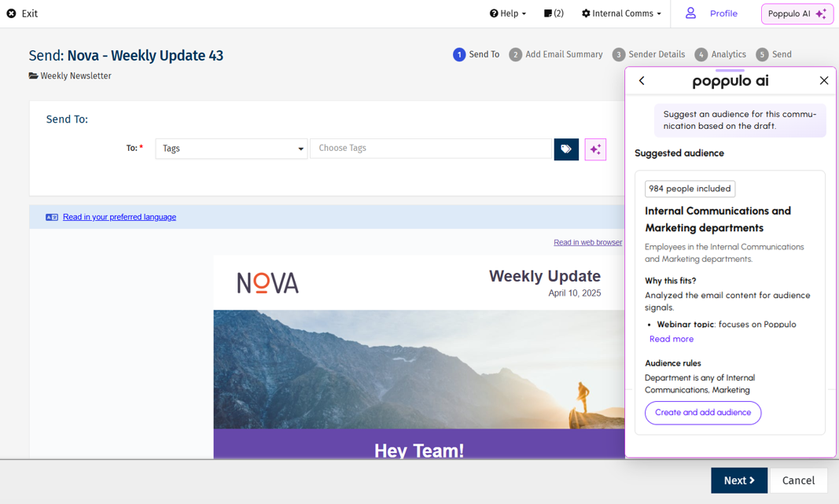Click Create and add audience button
The image size is (839, 504).
pos(702,413)
